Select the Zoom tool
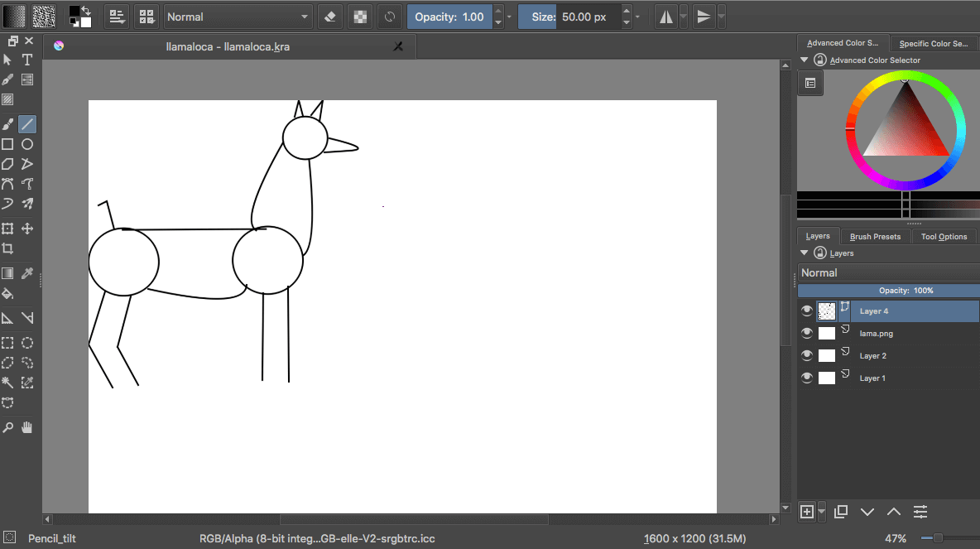The width and height of the screenshot is (980, 549). point(7,427)
